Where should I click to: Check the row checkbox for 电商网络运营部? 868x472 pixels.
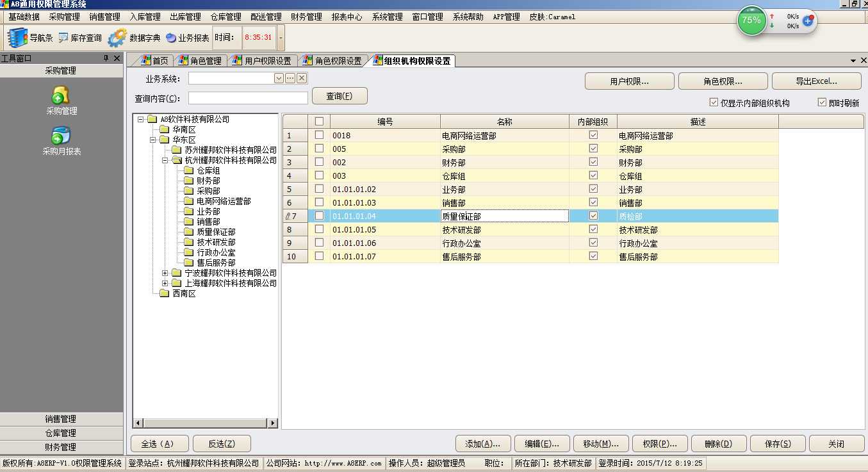point(319,135)
